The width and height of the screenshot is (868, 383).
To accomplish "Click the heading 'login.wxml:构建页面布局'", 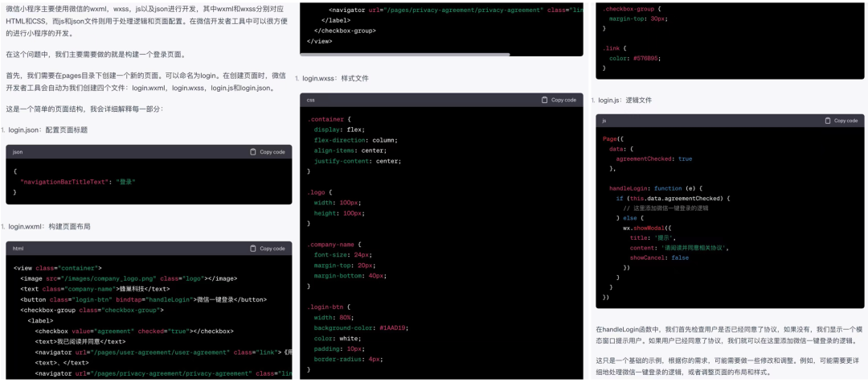I will 49,226.
